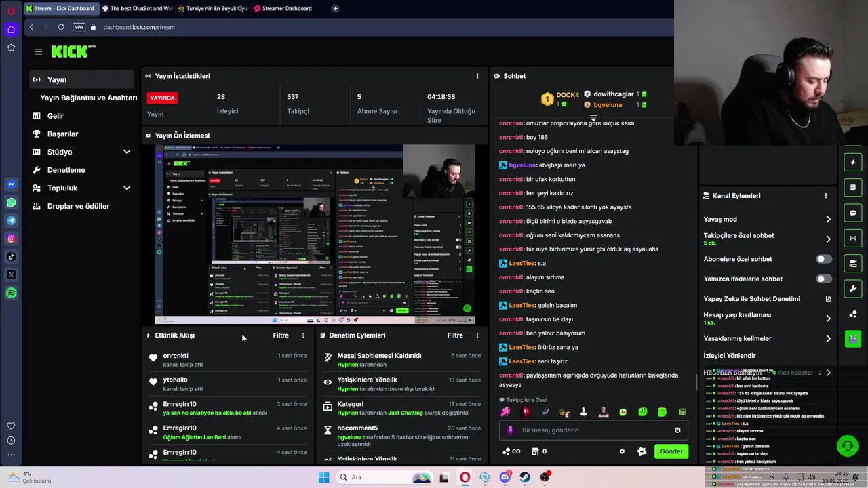Open Denetim Eylemleri Filtre dropdown
The image size is (868, 488).
[x=455, y=335]
